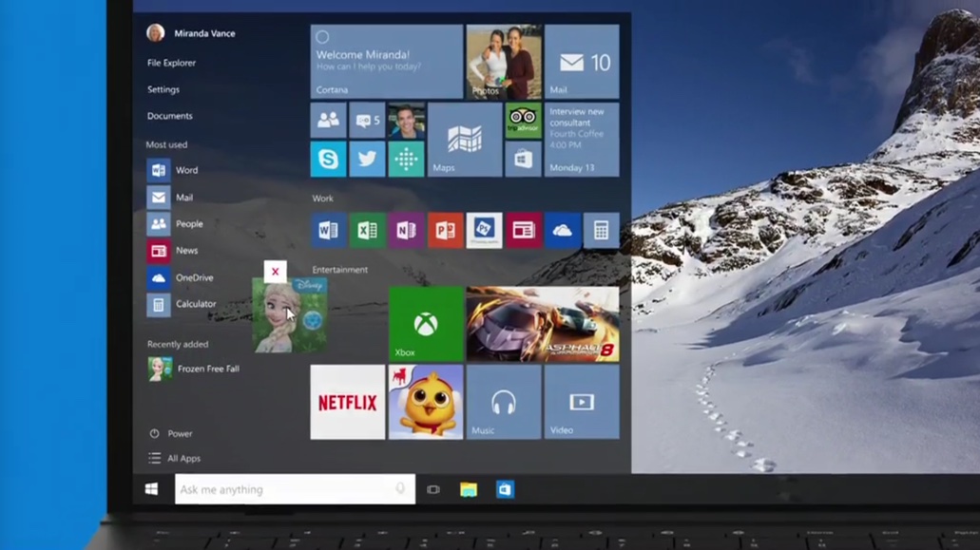Open the yellow chick game tile

pos(426,402)
